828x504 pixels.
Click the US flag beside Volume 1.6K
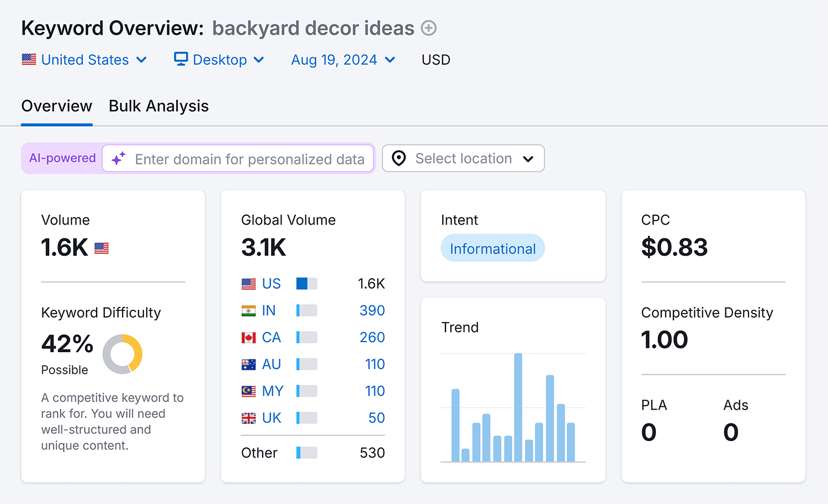click(x=102, y=248)
